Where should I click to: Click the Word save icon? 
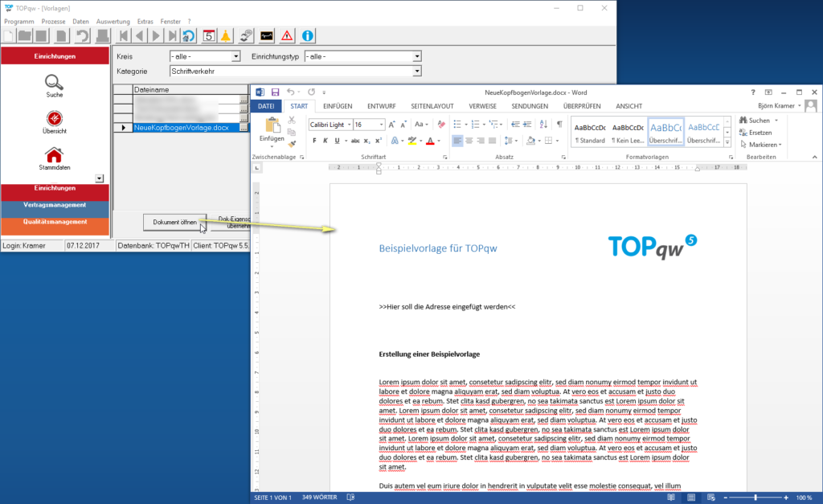[x=275, y=92]
